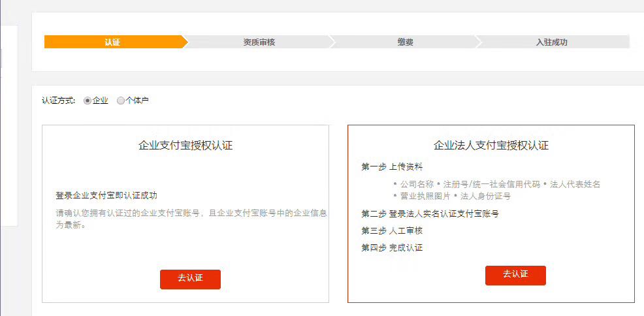The image size is (644, 316).
Task: Click the 个体户 label text
Action: (137, 101)
